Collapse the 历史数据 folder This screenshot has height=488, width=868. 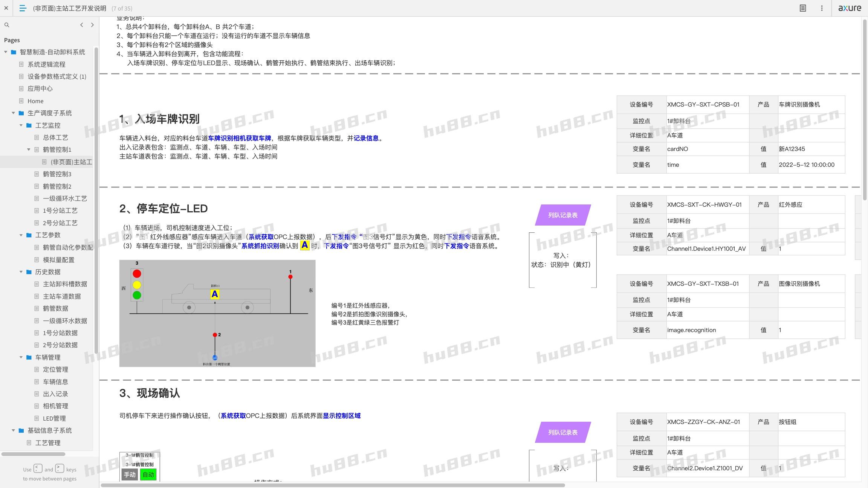(21, 272)
